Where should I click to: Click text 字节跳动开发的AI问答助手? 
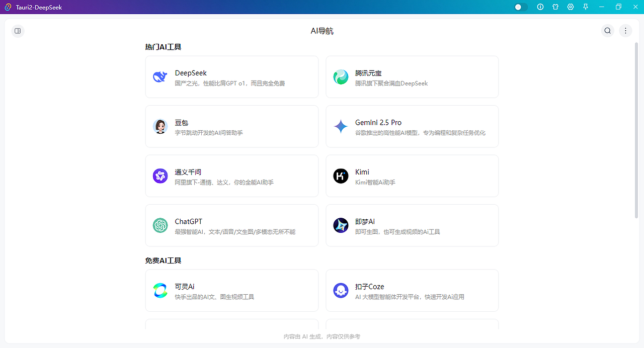pos(209,133)
